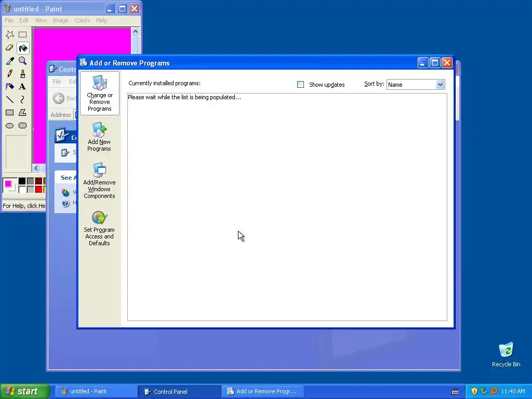Click the Back arrow in Control Panel

[x=59, y=98]
